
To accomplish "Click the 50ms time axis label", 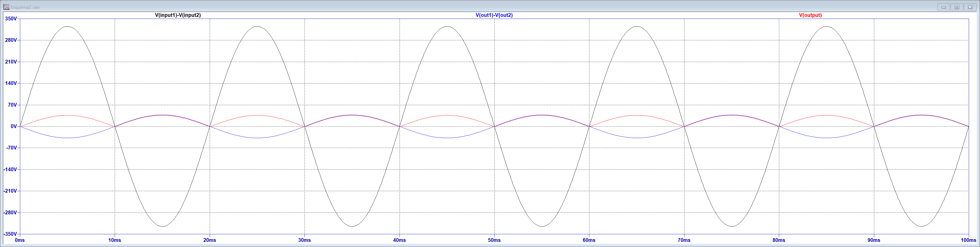I will 494,240.
